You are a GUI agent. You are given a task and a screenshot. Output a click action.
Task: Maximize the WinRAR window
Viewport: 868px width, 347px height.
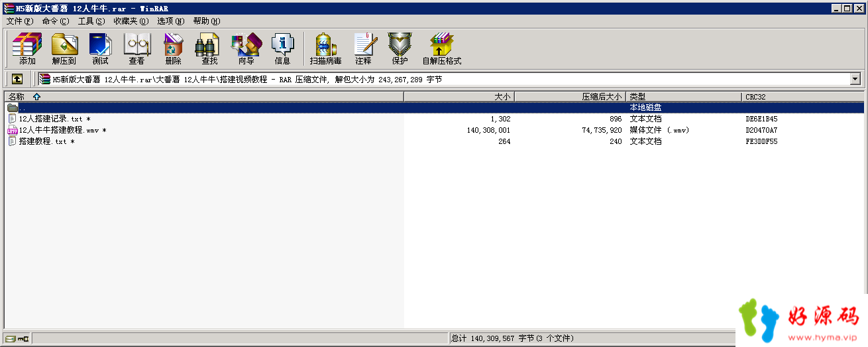point(848,8)
